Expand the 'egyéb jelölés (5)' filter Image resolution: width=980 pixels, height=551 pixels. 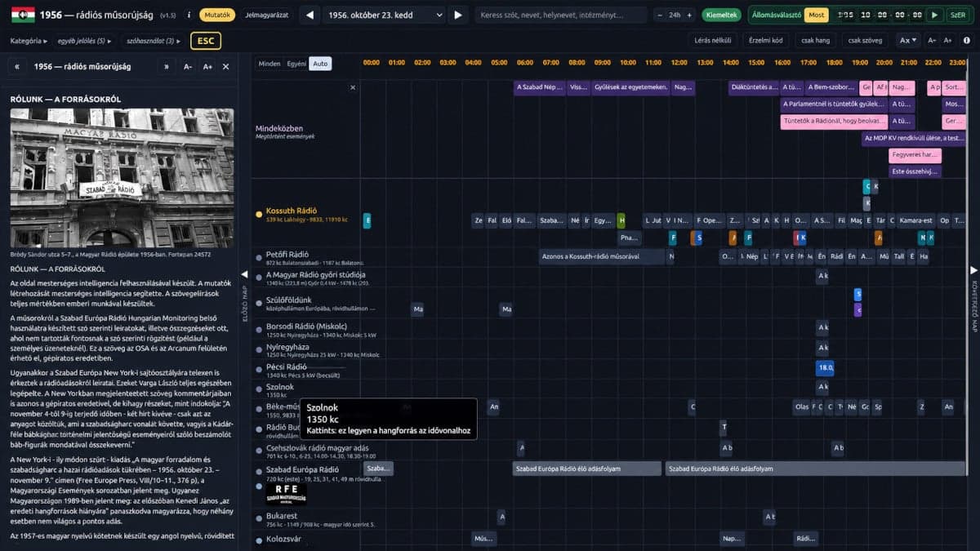(85, 41)
